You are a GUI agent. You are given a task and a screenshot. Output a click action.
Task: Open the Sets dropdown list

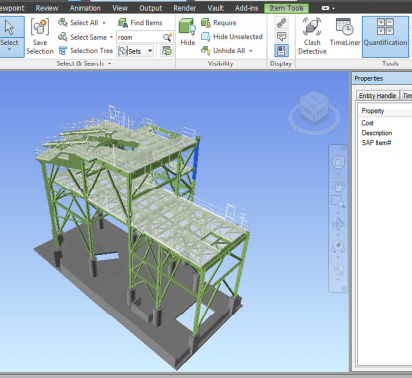[x=135, y=51]
